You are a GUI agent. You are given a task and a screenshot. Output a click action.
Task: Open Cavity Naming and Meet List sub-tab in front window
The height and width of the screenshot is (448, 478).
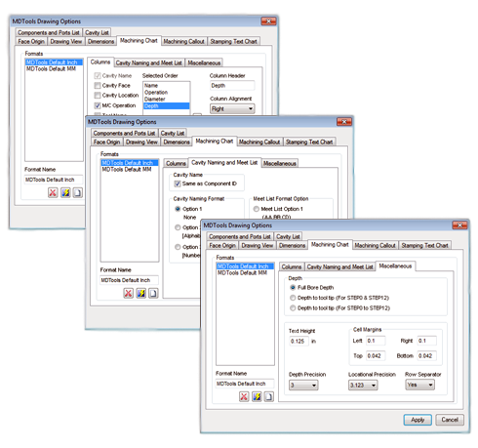(x=340, y=266)
